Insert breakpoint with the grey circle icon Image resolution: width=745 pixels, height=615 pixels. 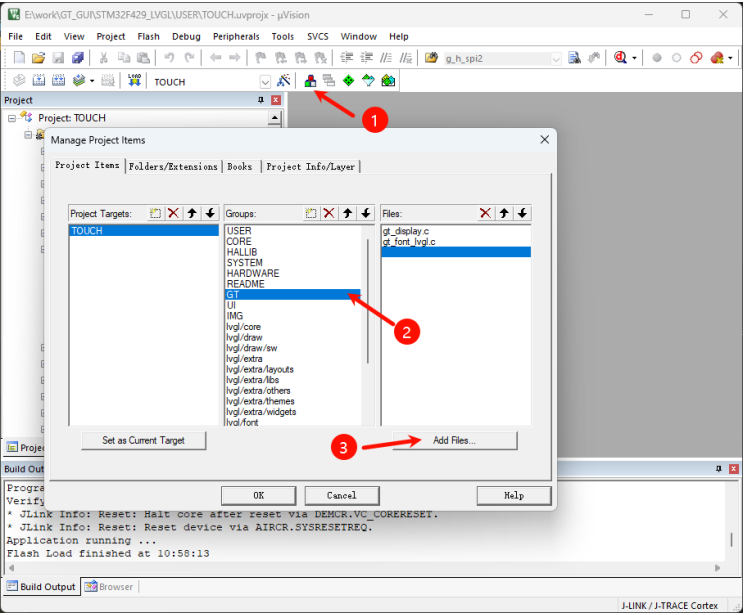coord(657,58)
